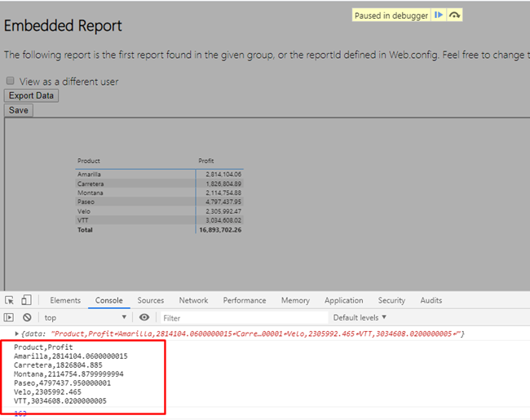Click the 1,826,804.89 profit value
The height and width of the screenshot is (420, 530).
click(223, 184)
